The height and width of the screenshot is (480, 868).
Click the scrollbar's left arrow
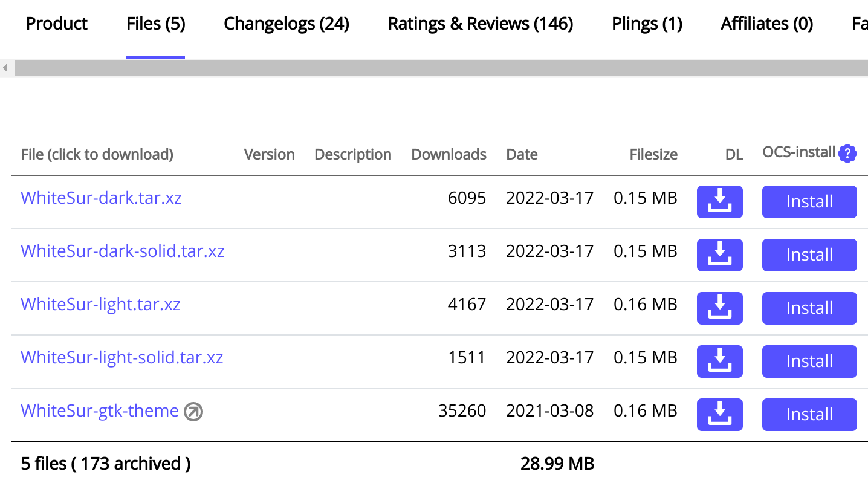point(5,68)
